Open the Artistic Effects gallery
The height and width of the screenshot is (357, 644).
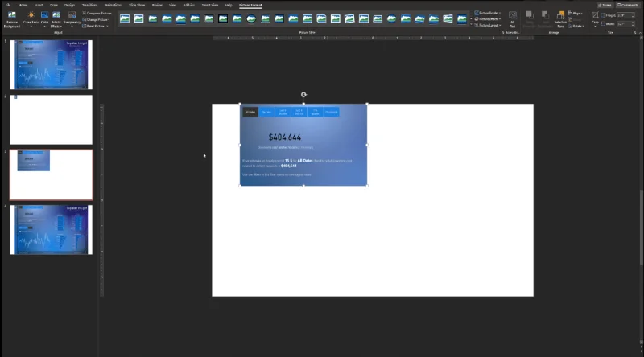tap(56, 19)
